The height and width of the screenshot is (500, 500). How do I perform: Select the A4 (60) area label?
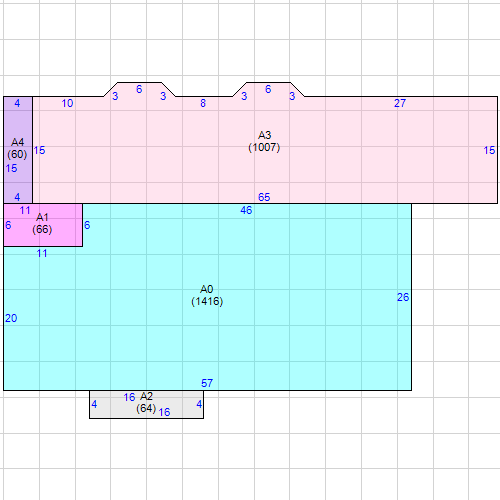click(17, 148)
